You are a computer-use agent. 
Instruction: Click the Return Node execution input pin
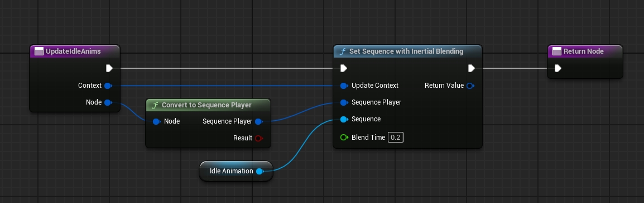point(558,68)
